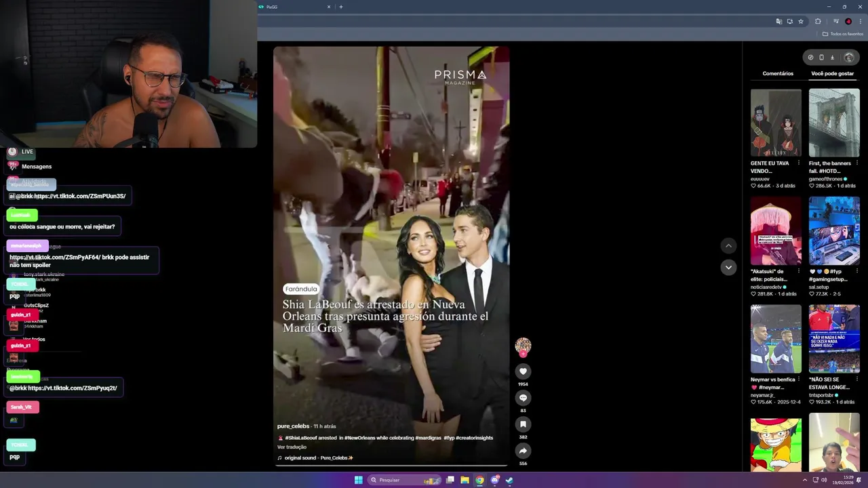868x488 pixels.
Task: Open the media controls icon in Chrome toolbar
Action: click(835, 21)
